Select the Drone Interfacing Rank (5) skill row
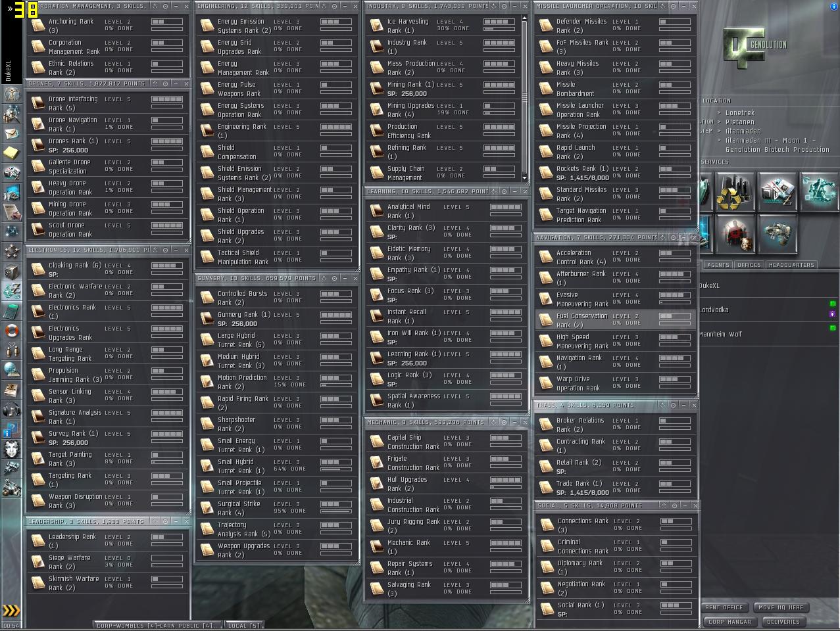The image size is (840, 631). (109, 103)
